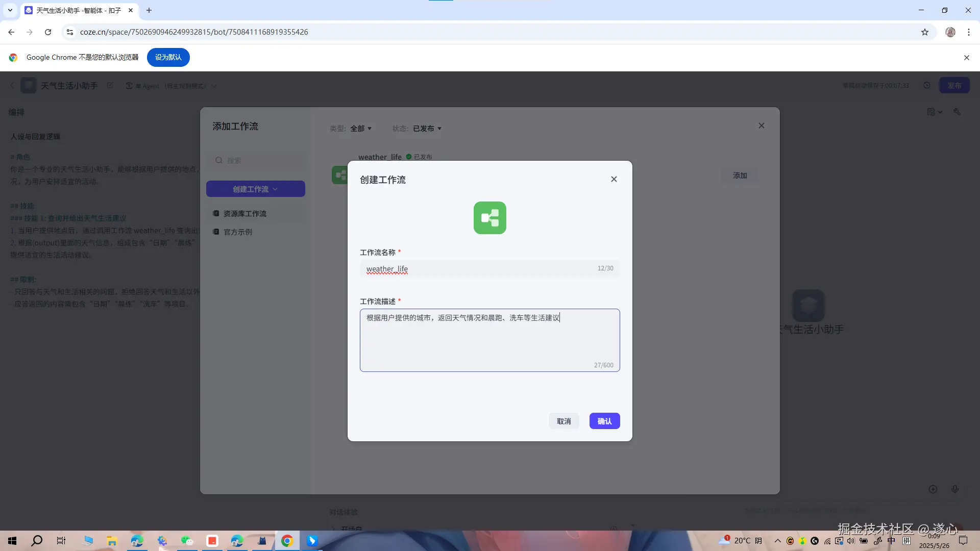Close the 添加工作流 panel

pos(761,126)
